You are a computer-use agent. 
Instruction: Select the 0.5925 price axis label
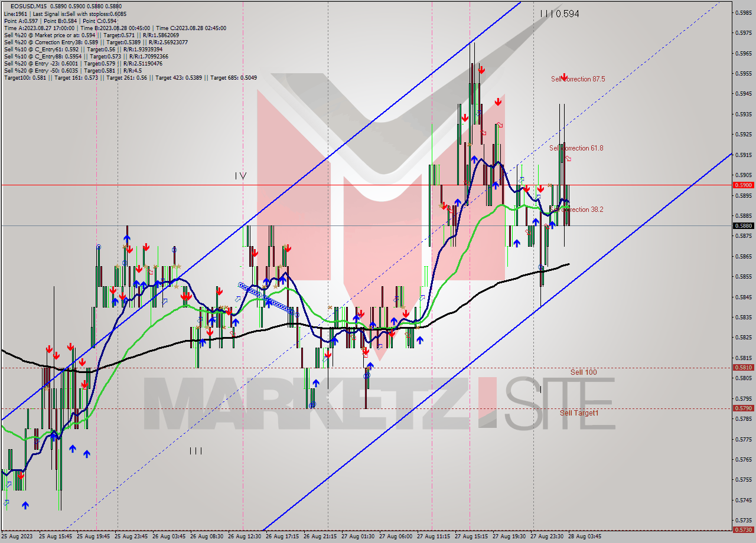pyautogui.click(x=743, y=135)
